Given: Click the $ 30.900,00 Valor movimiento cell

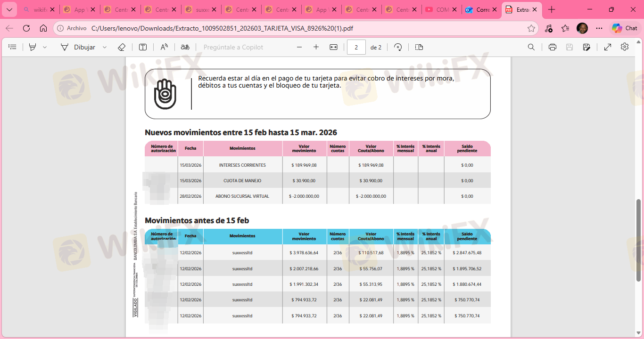Looking at the screenshot, I should click(304, 181).
